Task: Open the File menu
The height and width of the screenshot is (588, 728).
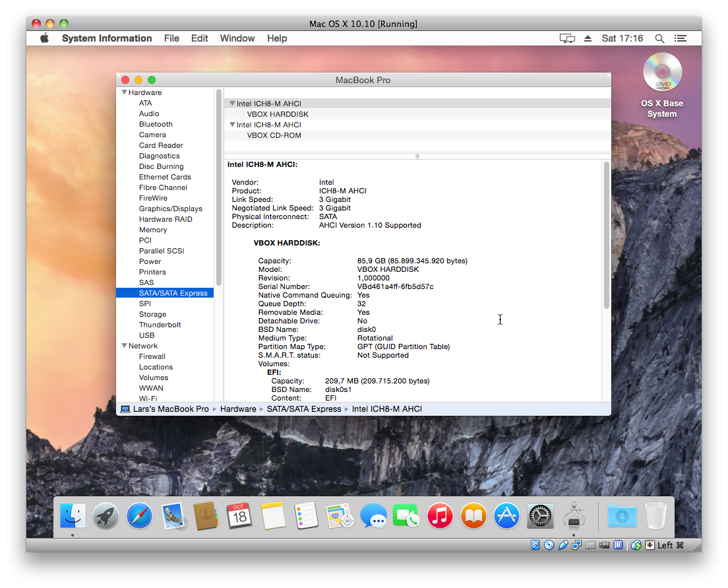Action: pyautogui.click(x=171, y=38)
